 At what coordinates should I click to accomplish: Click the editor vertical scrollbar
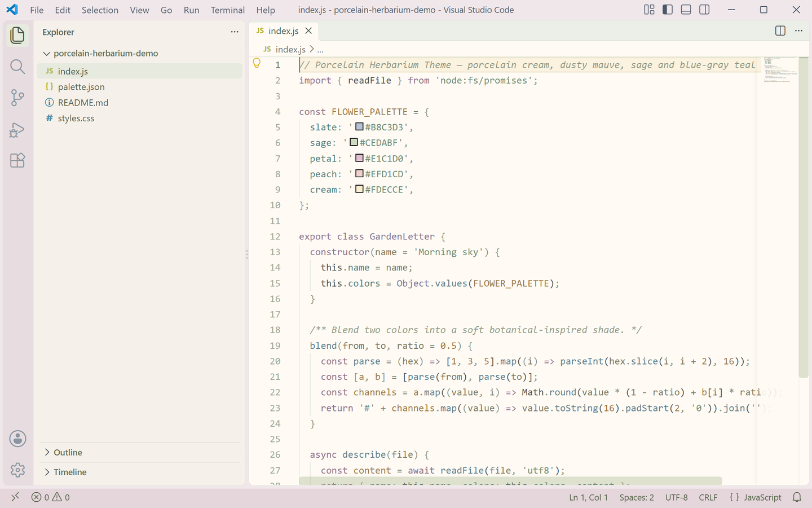coord(804,217)
